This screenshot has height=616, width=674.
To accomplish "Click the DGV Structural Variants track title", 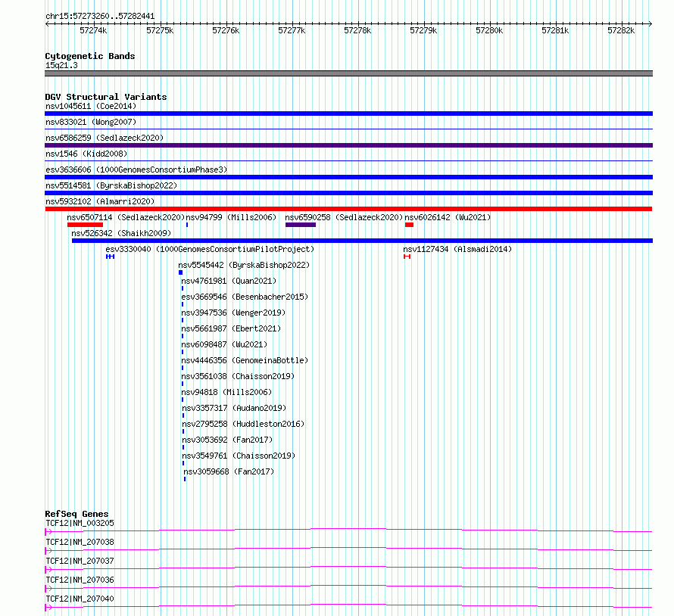I will (106, 97).
